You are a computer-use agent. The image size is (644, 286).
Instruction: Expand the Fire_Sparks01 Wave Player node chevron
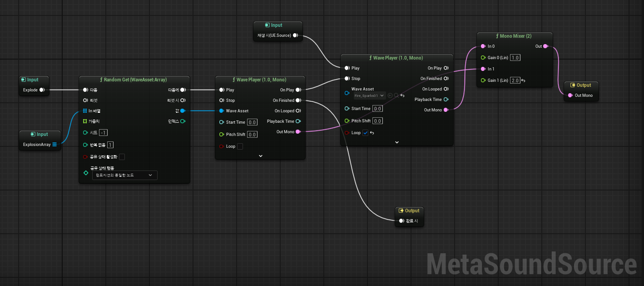coord(397,142)
